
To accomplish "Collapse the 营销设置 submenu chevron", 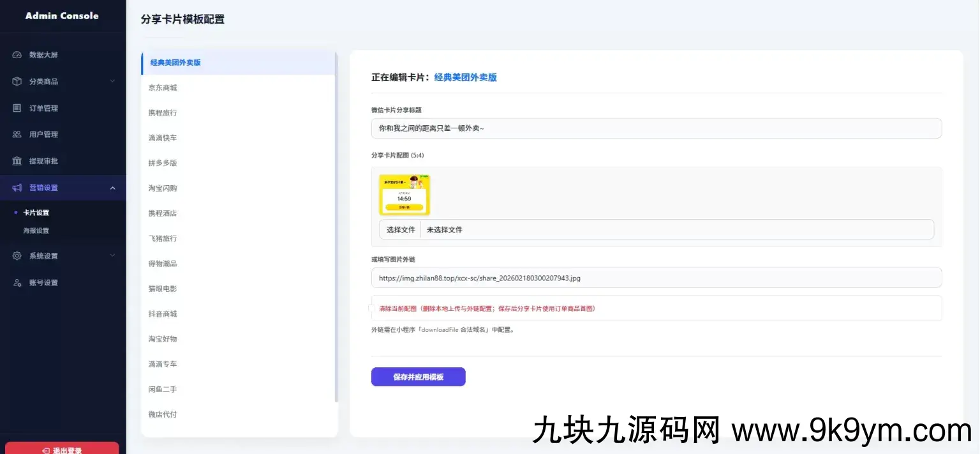I will (x=113, y=188).
